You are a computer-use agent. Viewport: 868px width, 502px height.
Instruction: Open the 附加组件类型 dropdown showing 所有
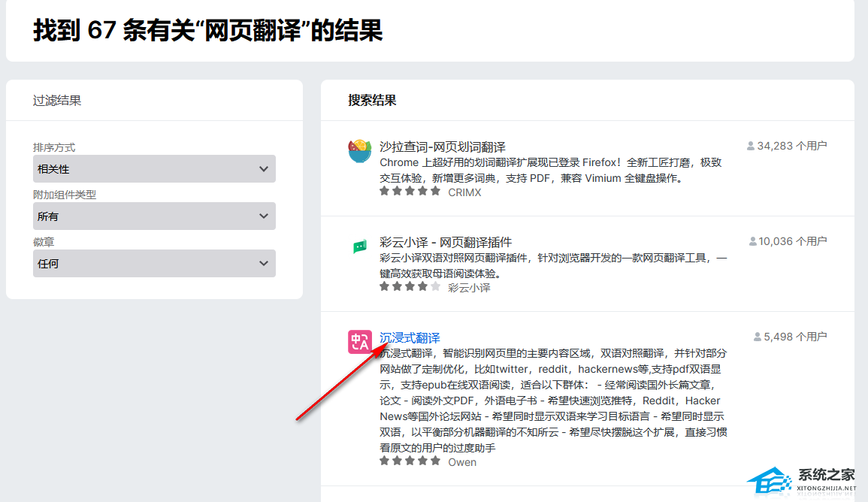[154, 216]
